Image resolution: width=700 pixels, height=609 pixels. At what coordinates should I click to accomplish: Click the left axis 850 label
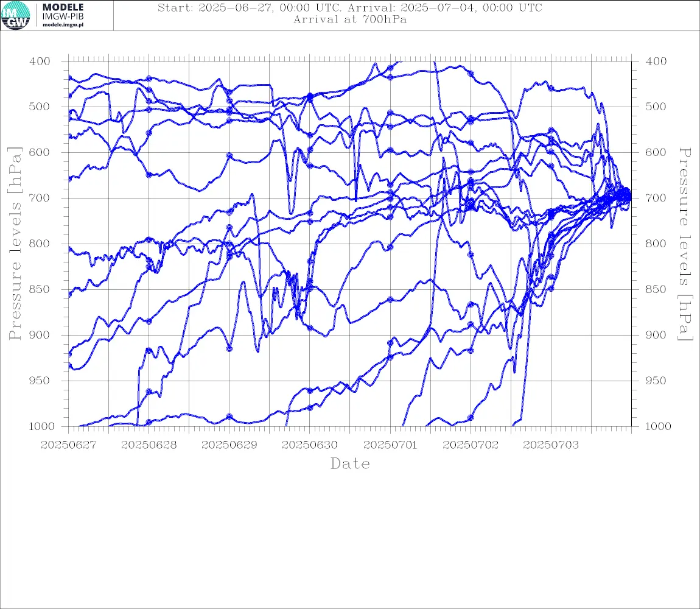[x=40, y=289]
